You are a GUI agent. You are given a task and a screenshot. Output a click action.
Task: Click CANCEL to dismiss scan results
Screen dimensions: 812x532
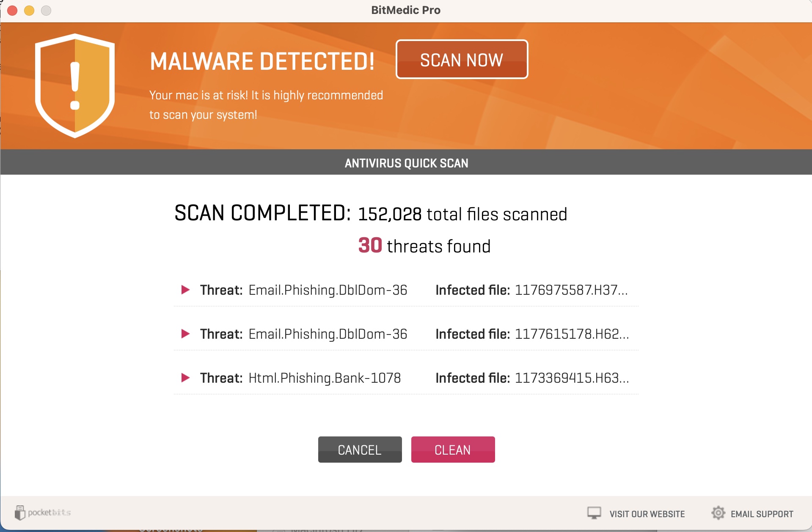click(x=360, y=450)
